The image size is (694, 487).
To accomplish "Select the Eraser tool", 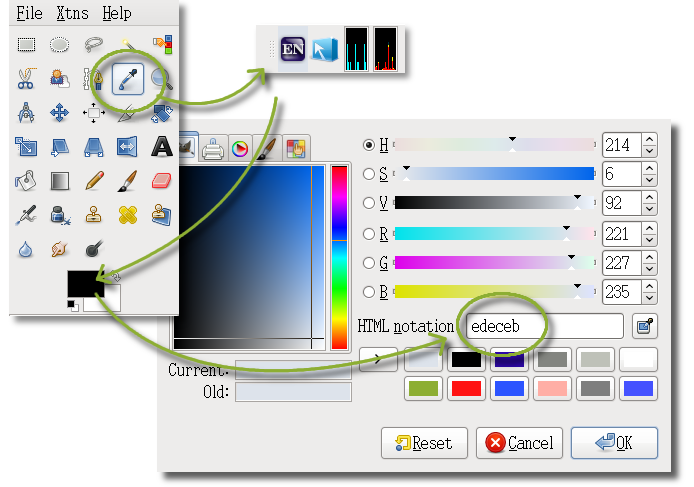I will pyautogui.click(x=161, y=181).
